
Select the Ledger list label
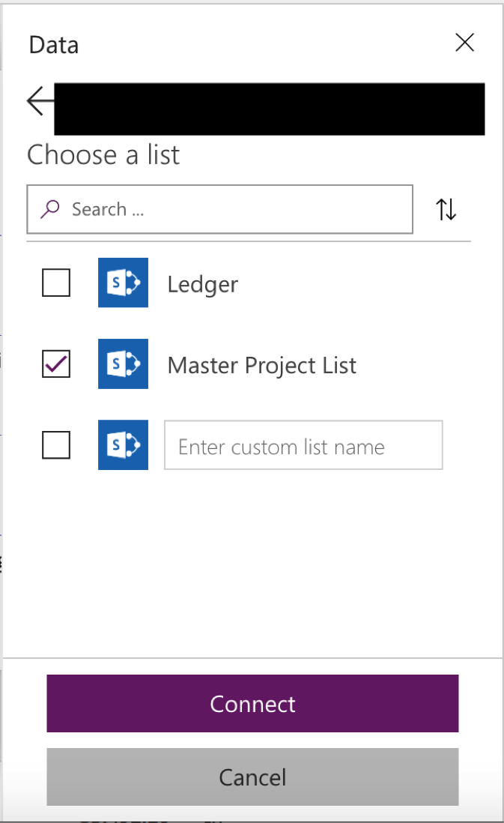(x=203, y=284)
